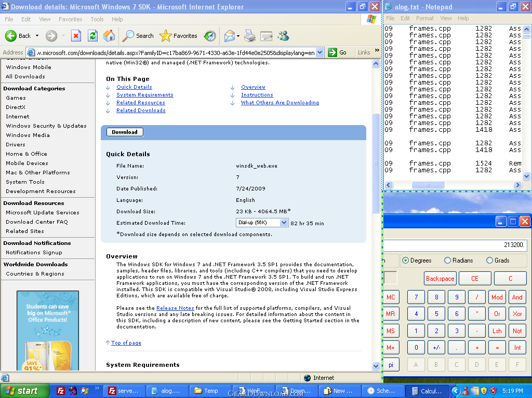
Task: Expand the quick launch overflow chevron
Action: tap(97, 388)
